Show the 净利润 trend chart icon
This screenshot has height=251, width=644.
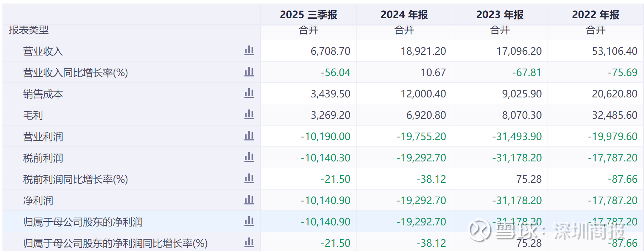(x=249, y=200)
